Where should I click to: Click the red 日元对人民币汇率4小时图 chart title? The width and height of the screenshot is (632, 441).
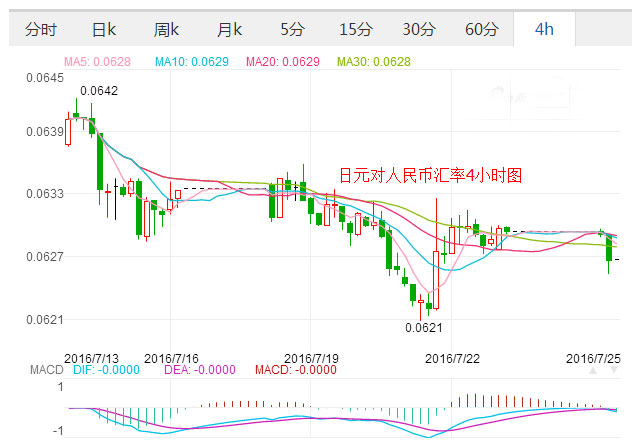click(430, 174)
